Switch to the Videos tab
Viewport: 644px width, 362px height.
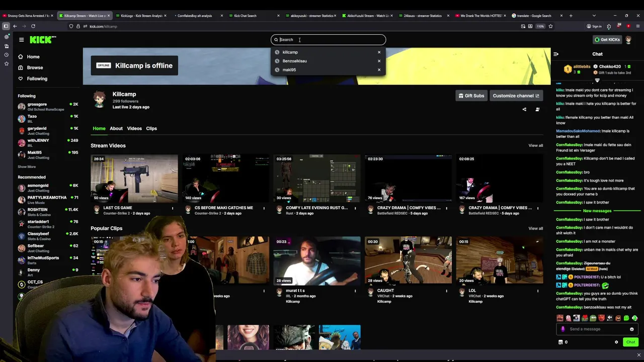tap(134, 129)
